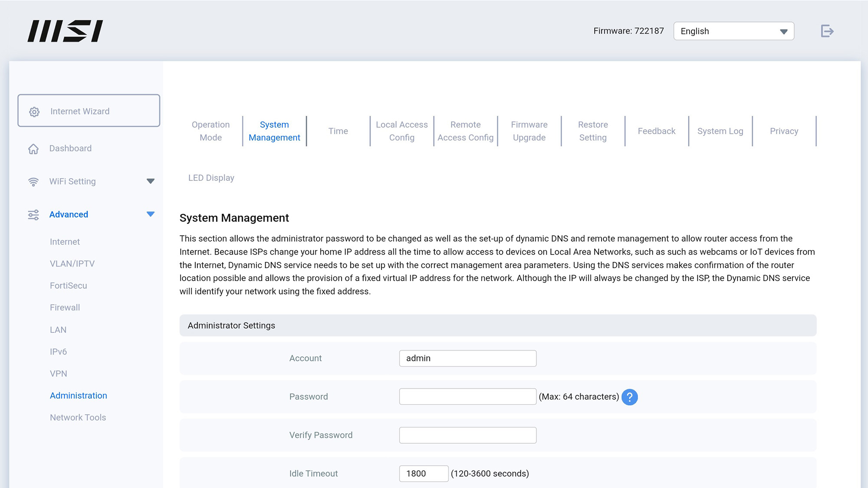Click the password help question mark icon
This screenshot has height=488, width=868.
(629, 397)
